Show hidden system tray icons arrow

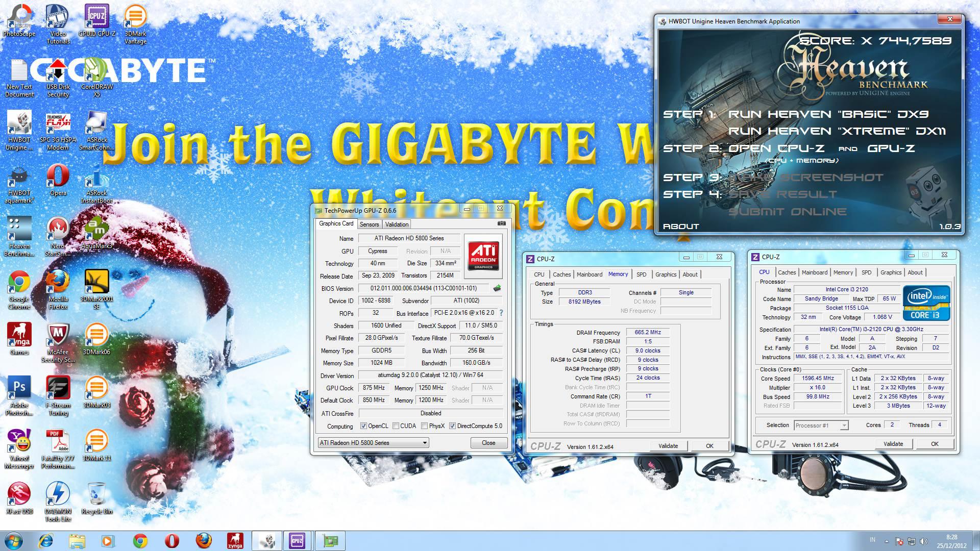pos(887,541)
